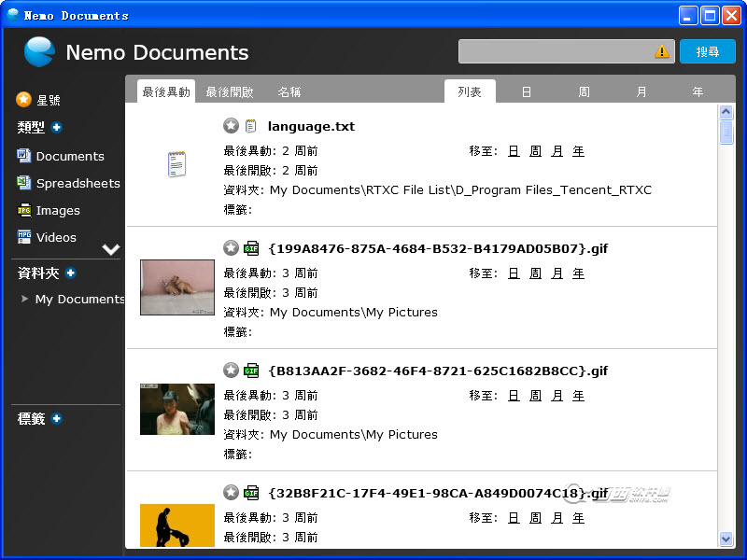Sort by 最後異動 tab
This screenshot has height=560, width=747.
tap(166, 91)
